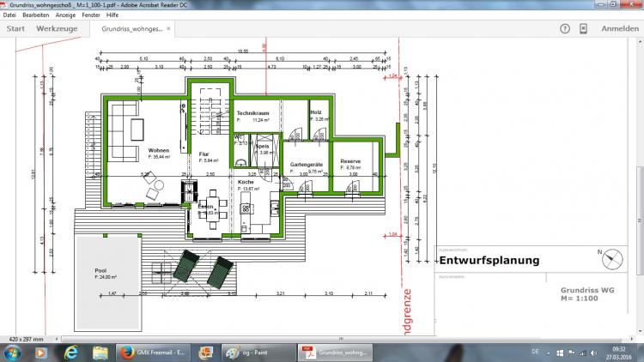
Task: Open the help question mark icon
Action: coord(565,28)
